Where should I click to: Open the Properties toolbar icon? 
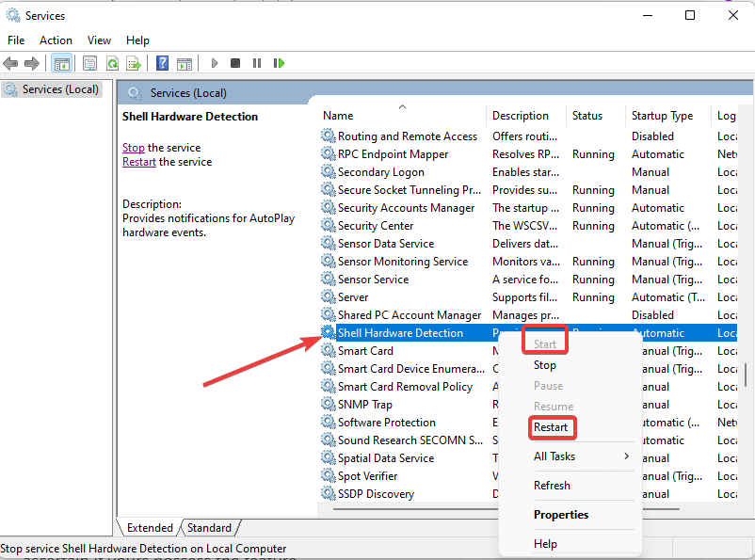[x=88, y=63]
